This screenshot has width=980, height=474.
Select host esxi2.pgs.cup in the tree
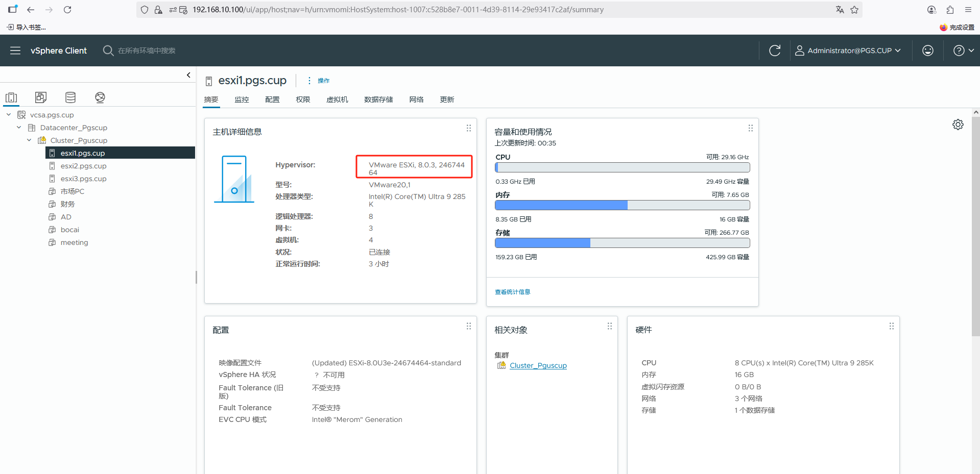(83, 166)
